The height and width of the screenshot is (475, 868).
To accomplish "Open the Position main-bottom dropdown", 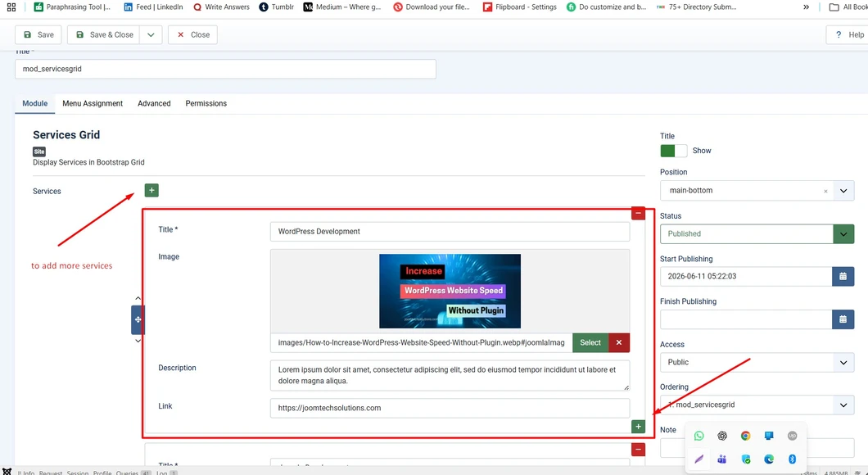I will tap(757, 191).
